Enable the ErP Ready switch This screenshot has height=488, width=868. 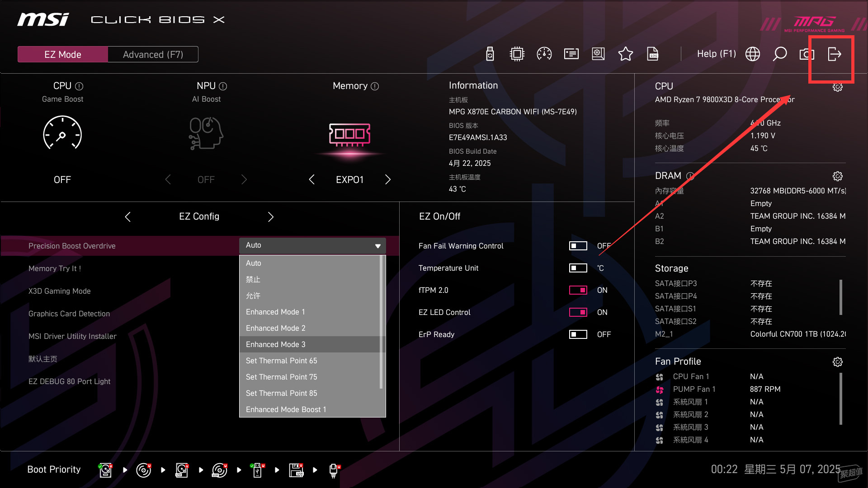coord(578,334)
